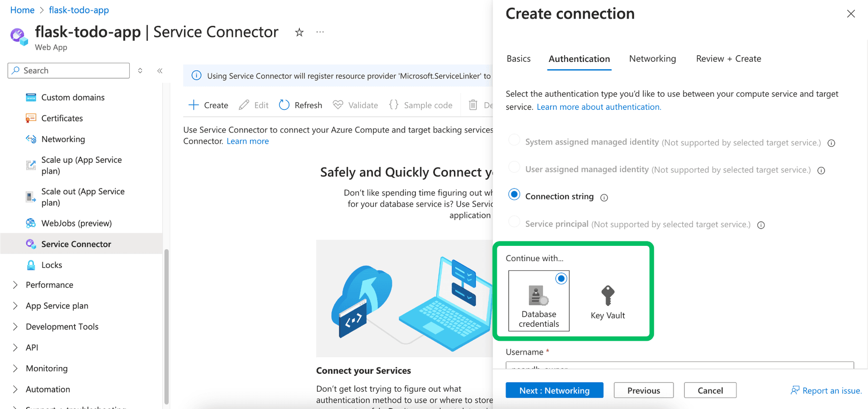
Task: Select the Database credentials option
Action: point(538,301)
